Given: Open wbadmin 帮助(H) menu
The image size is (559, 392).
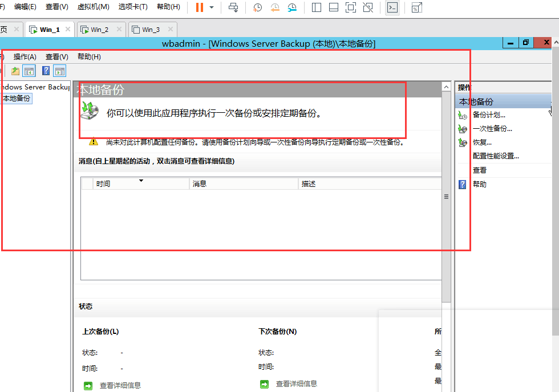Looking at the screenshot, I should [x=89, y=56].
